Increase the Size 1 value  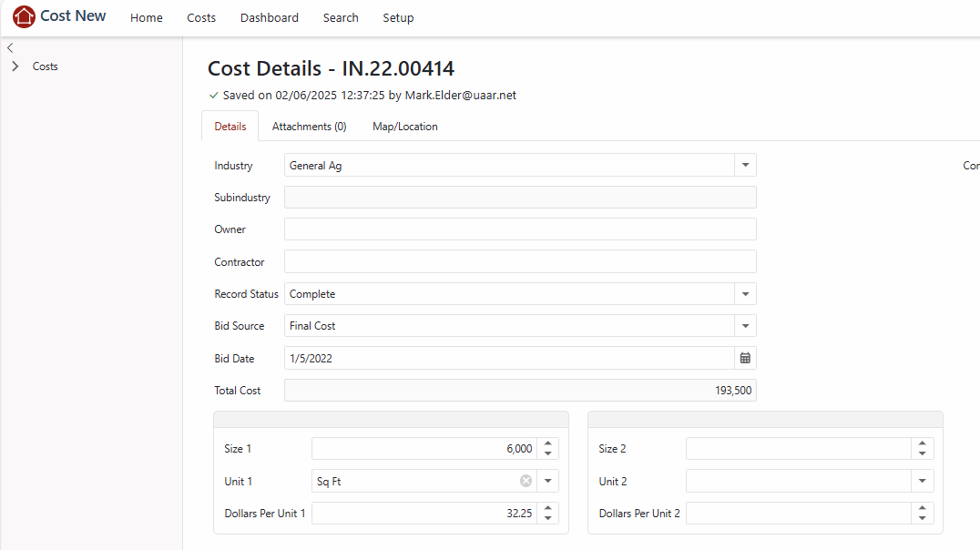point(547,444)
